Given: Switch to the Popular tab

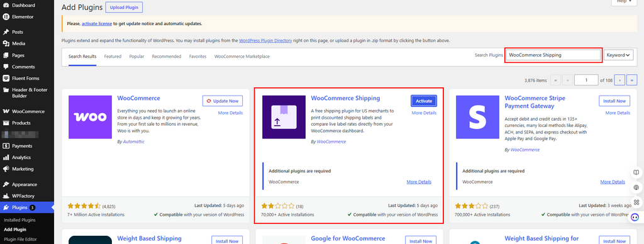Looking at the screenshot, I should coord(136,56).
